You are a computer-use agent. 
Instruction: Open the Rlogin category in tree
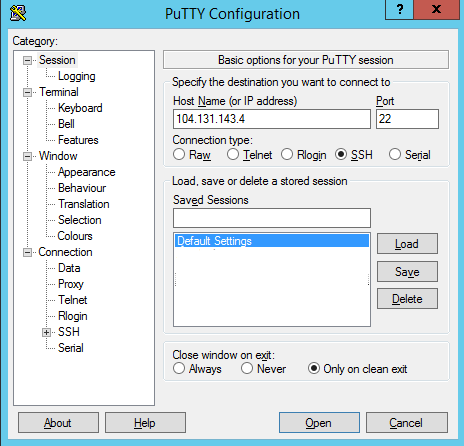[x=72, y=316]
